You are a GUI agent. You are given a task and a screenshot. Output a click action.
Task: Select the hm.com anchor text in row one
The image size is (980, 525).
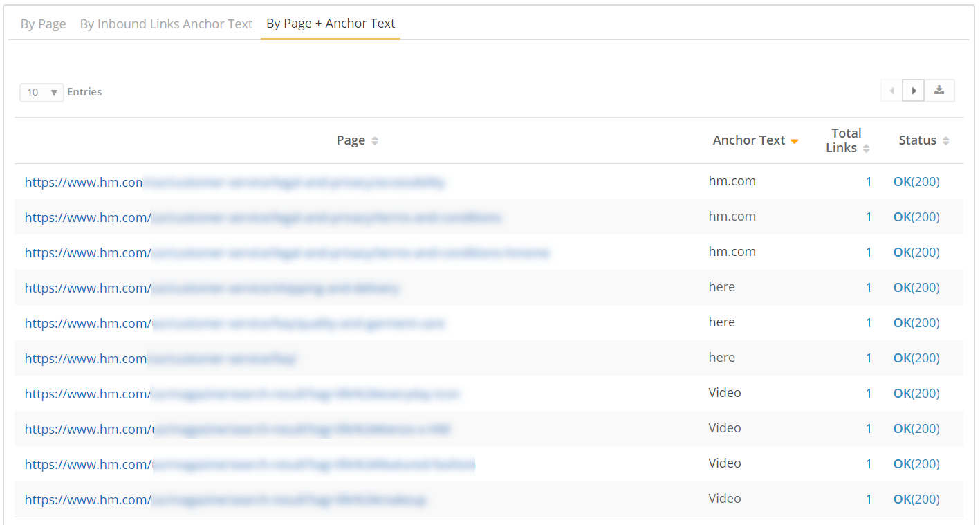pos(732,181)
